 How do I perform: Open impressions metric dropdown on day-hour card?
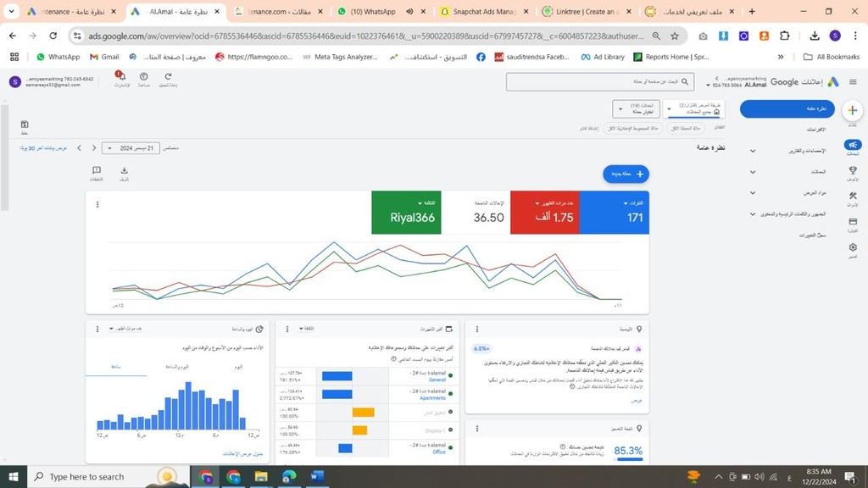coord(125,329)
